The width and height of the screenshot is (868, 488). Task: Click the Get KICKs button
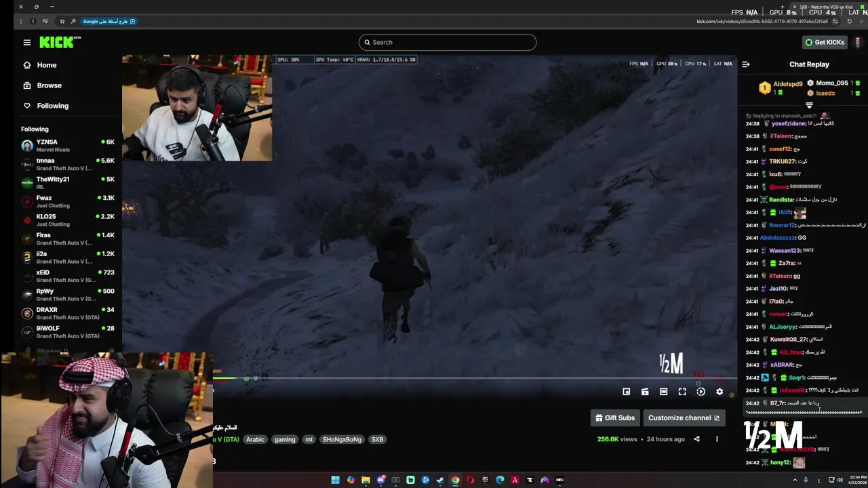825,42
